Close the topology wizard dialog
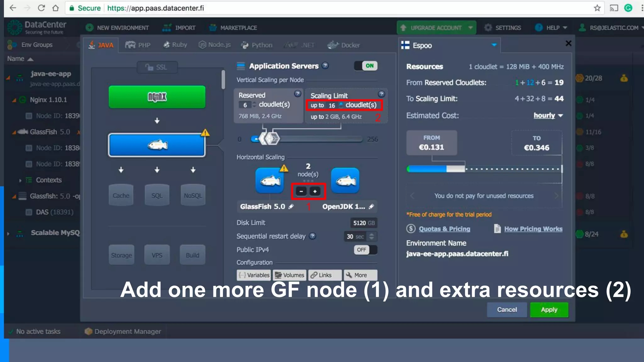The image size is (644, 362). pos(568,43)
